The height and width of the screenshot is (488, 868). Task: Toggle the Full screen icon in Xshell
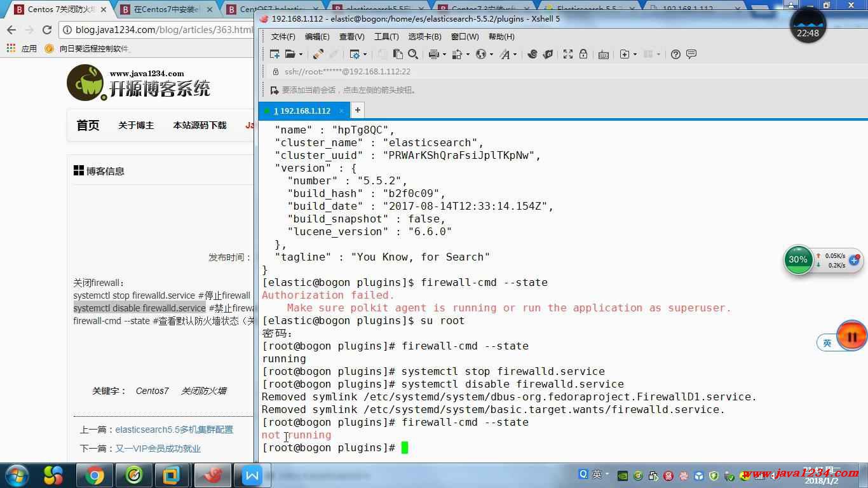tap(568, 54)
